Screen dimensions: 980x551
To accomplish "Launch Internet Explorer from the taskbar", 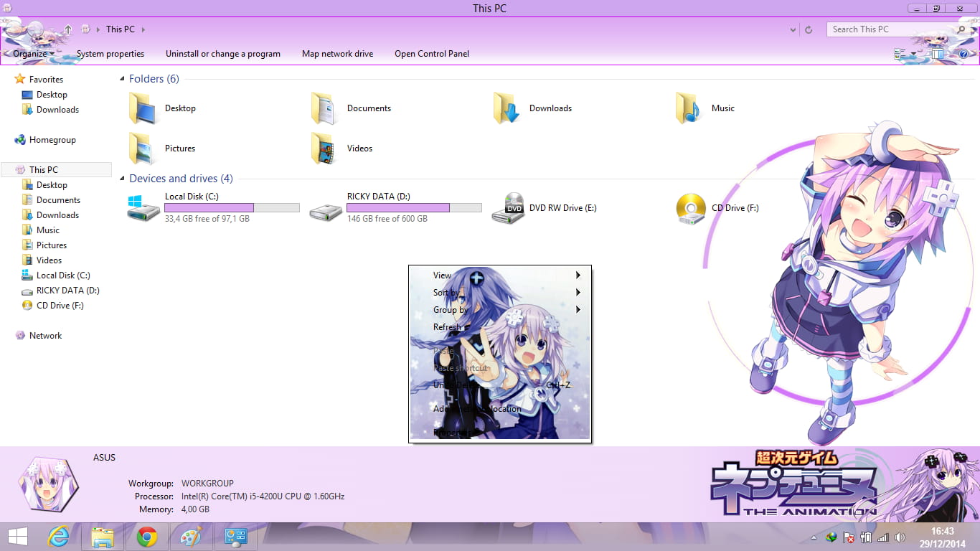I will pyautogui.click(x=59, y=536).
